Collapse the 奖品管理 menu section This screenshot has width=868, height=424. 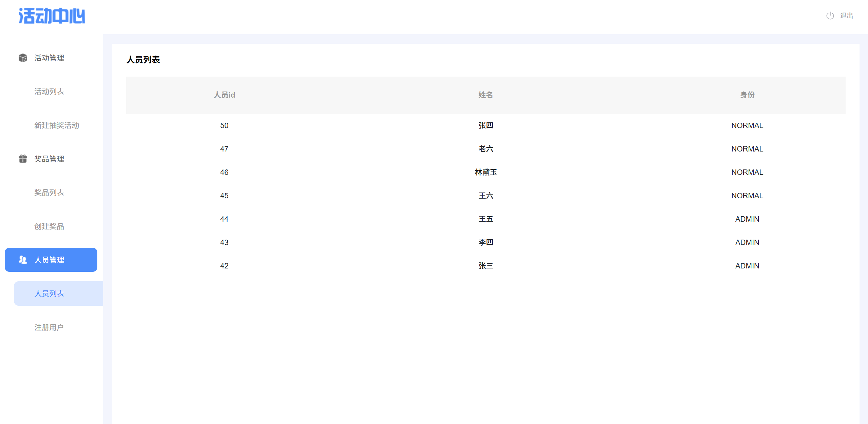pos(49,159)
